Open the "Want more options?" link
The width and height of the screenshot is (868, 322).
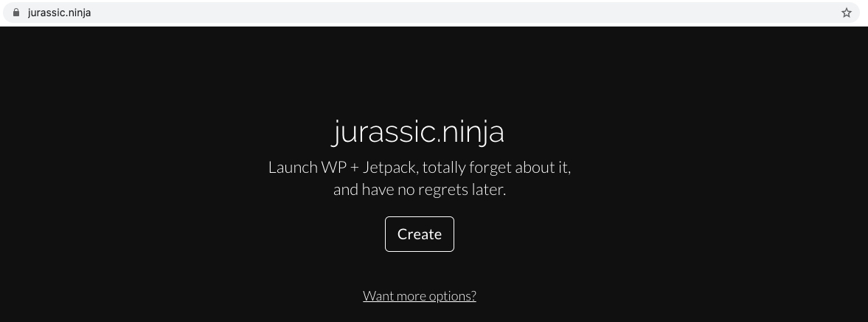click(x=419, y=296)
